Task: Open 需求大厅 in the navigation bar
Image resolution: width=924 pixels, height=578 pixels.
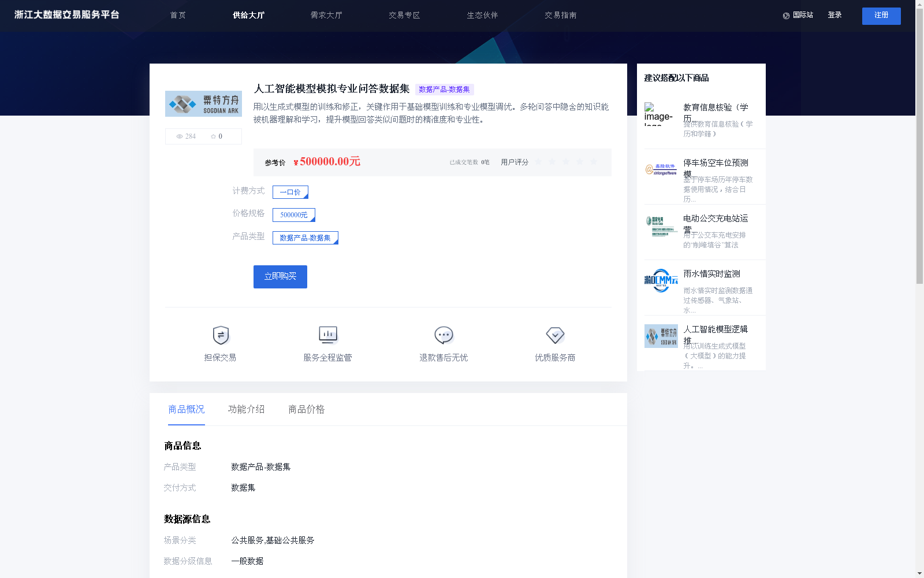Action: (x=326, y=15)
